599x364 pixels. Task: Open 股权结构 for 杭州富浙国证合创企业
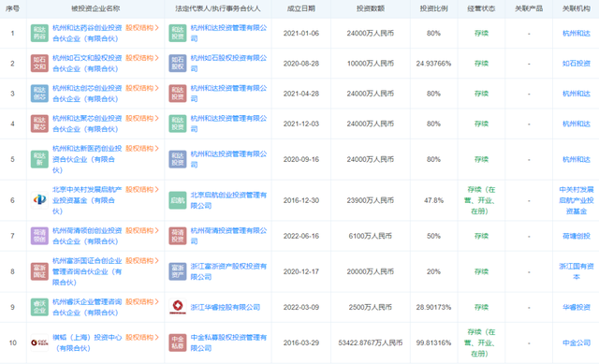pyautogui.click(x=142, y=261)
